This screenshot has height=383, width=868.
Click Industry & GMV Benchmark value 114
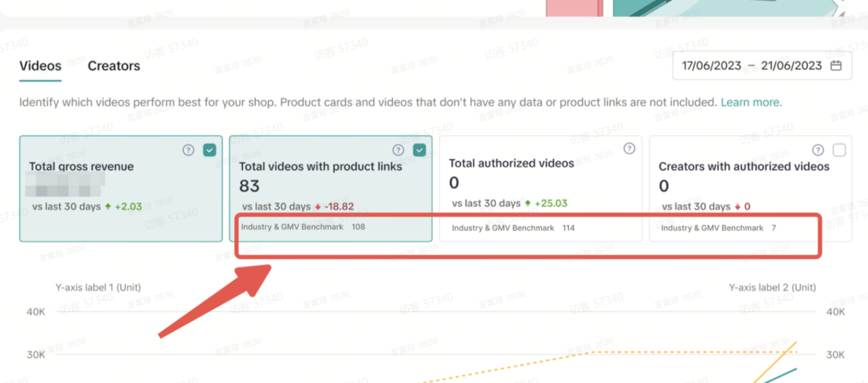(x=568, y=228)
